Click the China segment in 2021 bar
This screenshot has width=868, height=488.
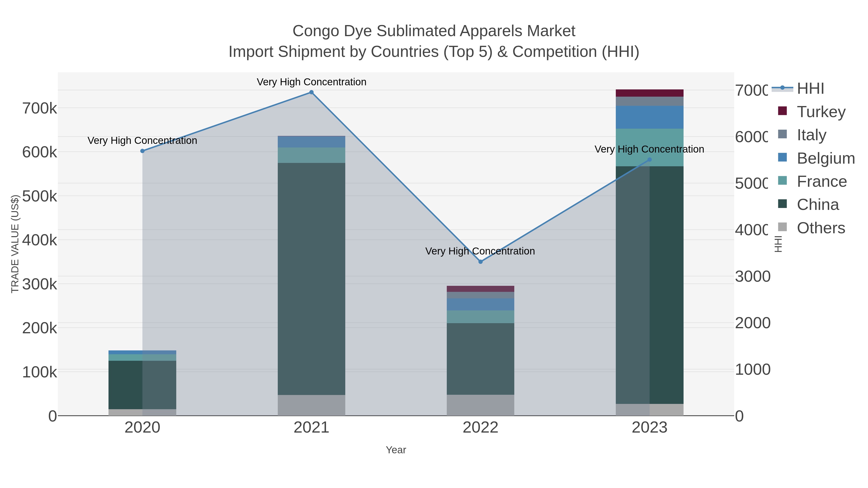311,279
